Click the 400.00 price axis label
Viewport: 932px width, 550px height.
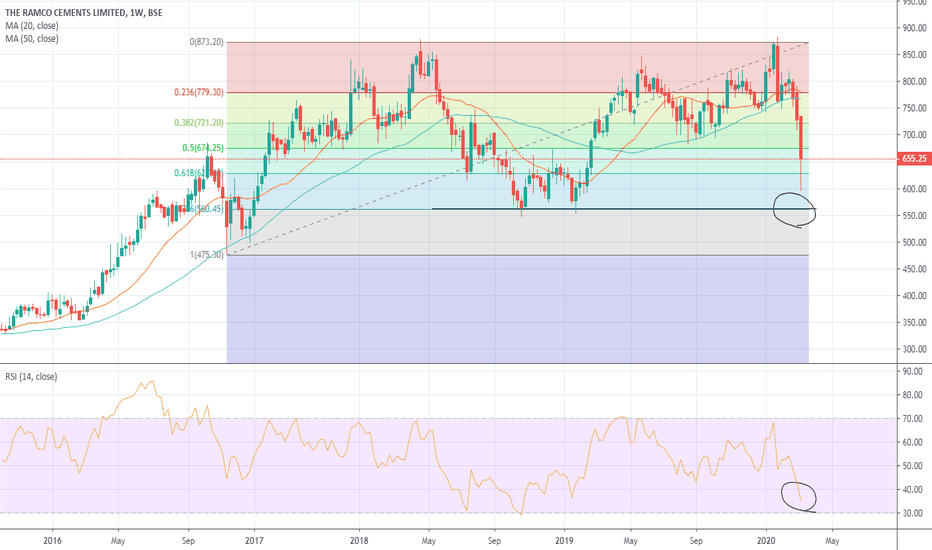[914, 296]
